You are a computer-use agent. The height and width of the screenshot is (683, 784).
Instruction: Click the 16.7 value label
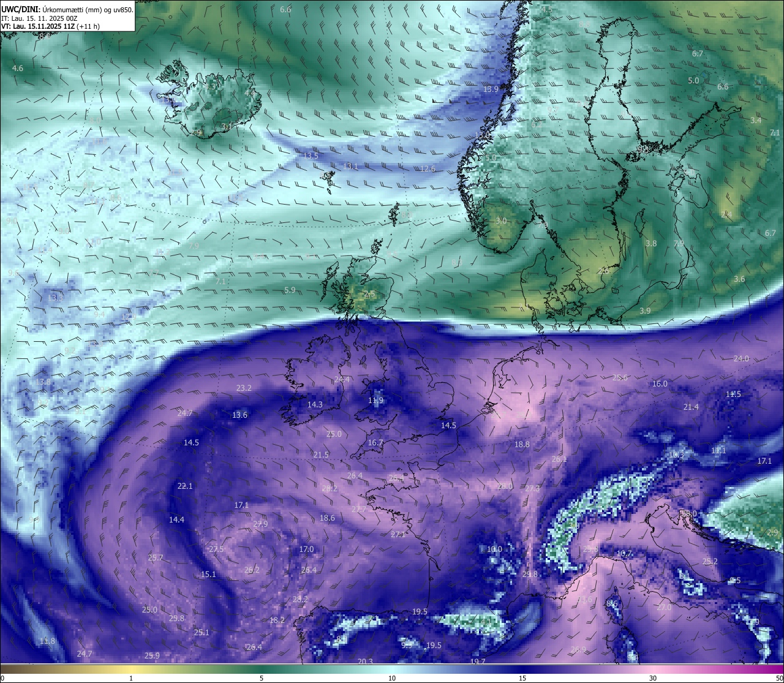[375, 442]
